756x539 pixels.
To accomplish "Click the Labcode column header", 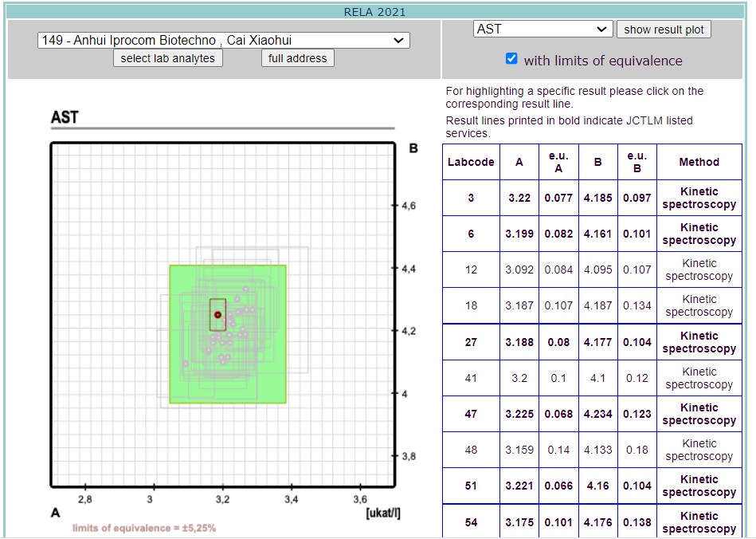I will pyautogui.click(x=471, y=162).
